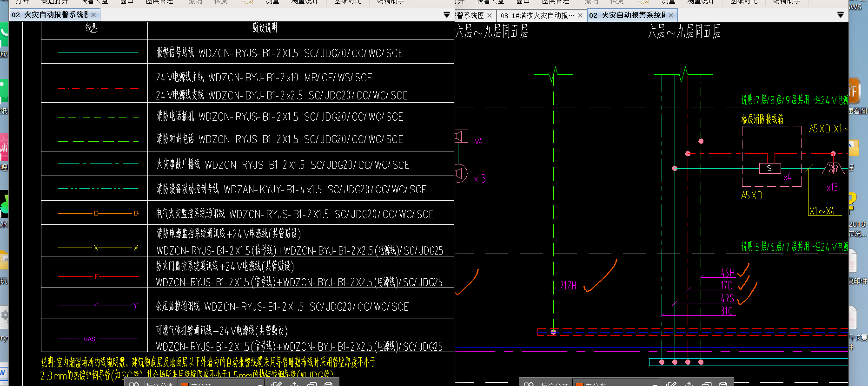Open 编辑助手 in the right window toolbar
Viewport: 868px width, 386px height.
click(x=786, y=2)
